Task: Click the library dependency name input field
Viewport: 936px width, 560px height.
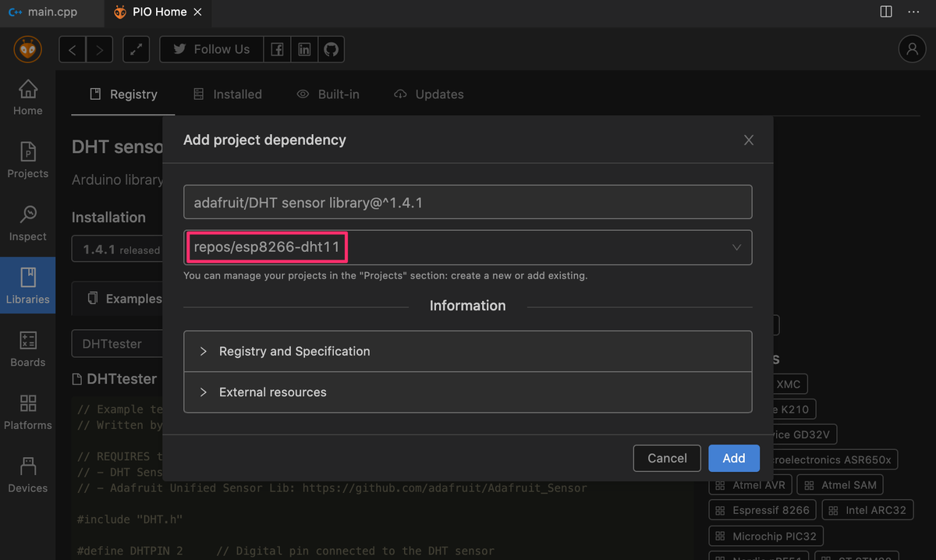Action: pos(468,202)
